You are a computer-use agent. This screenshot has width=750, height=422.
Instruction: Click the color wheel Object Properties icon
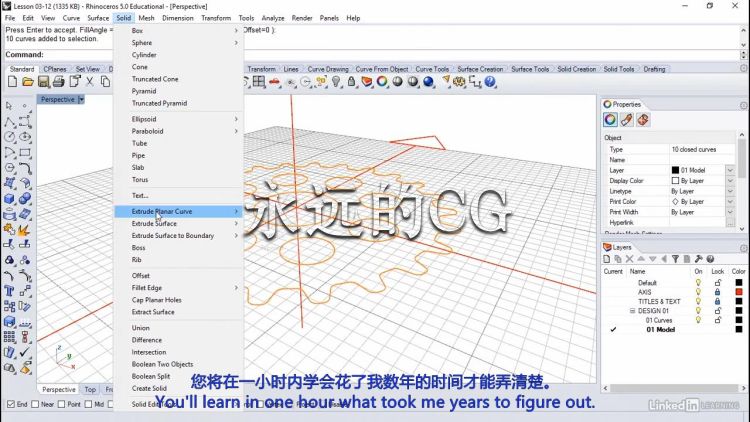click(382, 82)
